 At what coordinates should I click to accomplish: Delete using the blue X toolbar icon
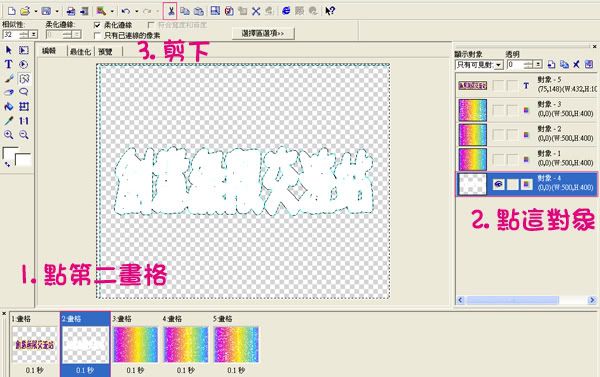coord(256,11)
